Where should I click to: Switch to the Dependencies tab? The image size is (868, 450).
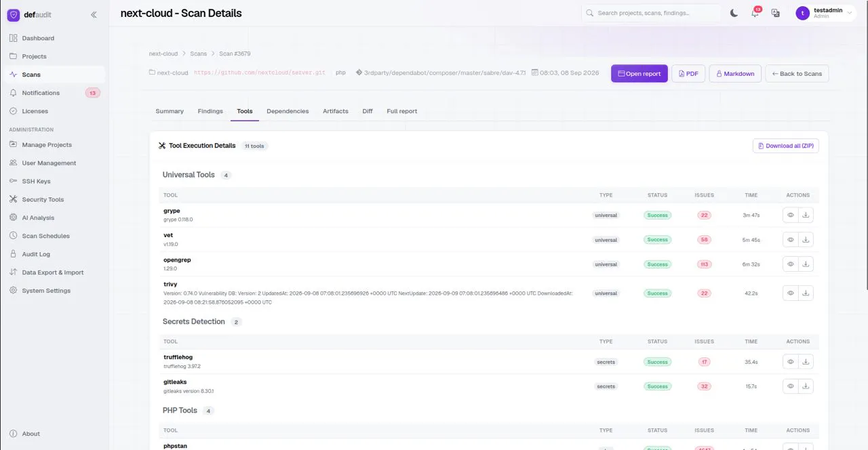tap(288, 111)
